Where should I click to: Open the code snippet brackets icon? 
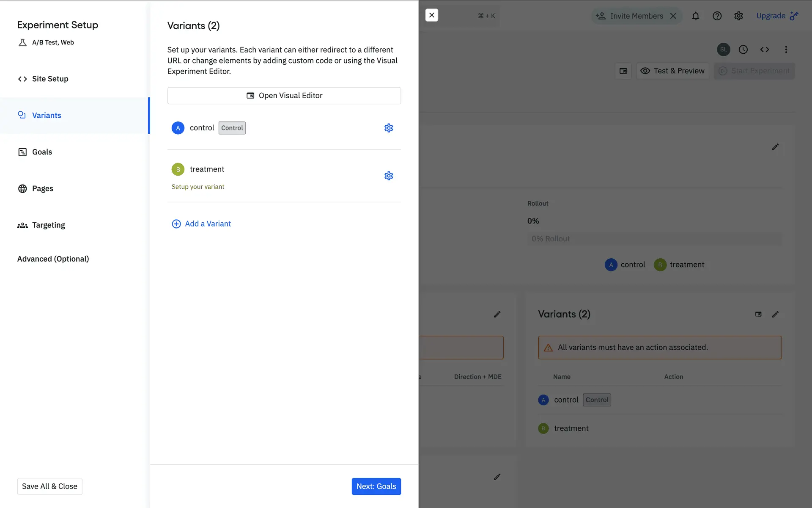coord(765,50)
